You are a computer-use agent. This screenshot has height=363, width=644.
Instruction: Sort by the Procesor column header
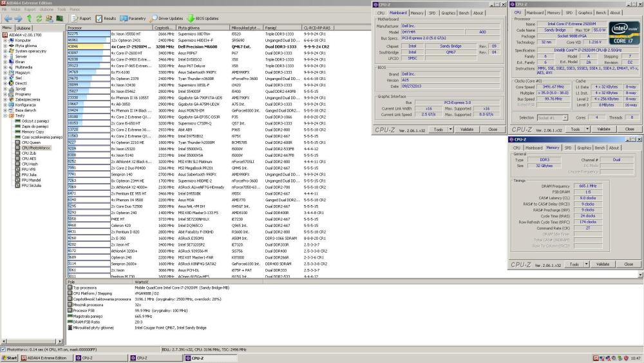109,28
